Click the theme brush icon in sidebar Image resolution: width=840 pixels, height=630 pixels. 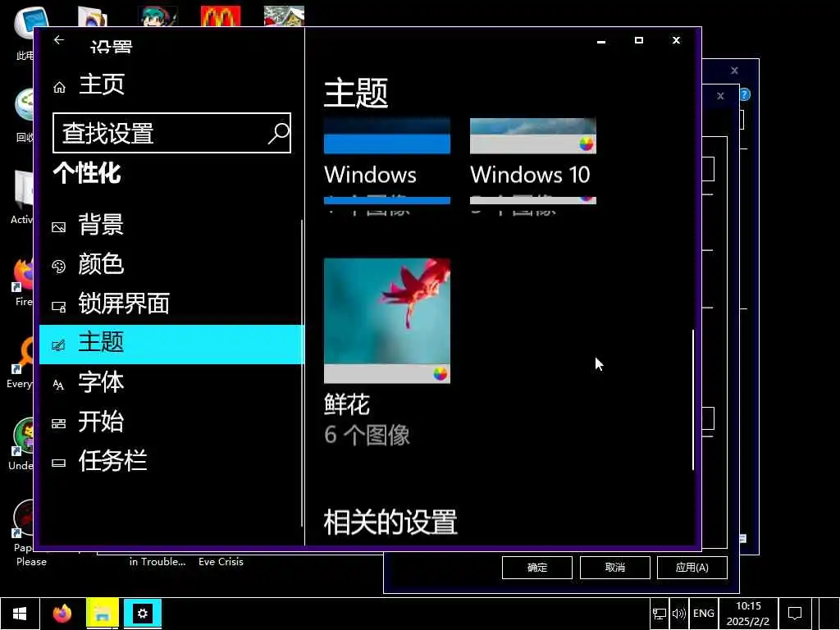click(x=58, y=345)
